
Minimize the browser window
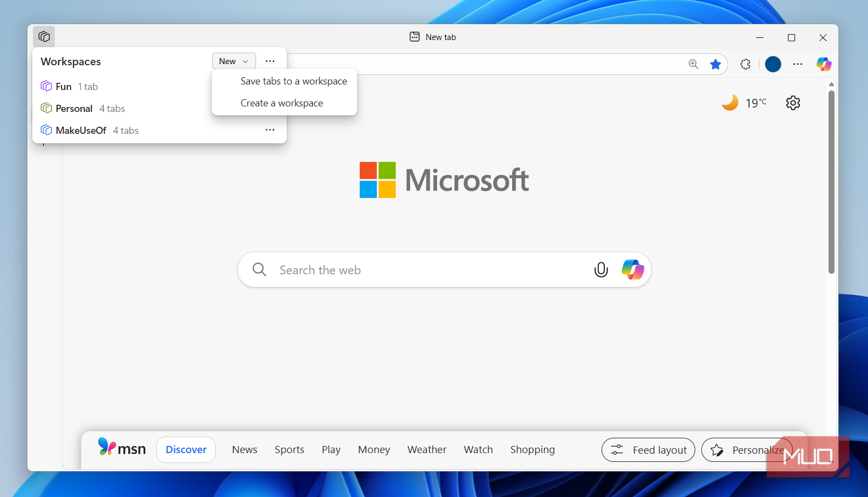[759, 37]
